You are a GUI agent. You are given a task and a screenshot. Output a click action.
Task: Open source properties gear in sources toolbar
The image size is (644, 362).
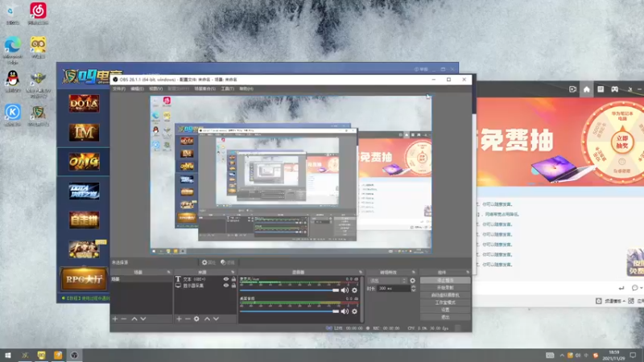click(x=196, y=319)
